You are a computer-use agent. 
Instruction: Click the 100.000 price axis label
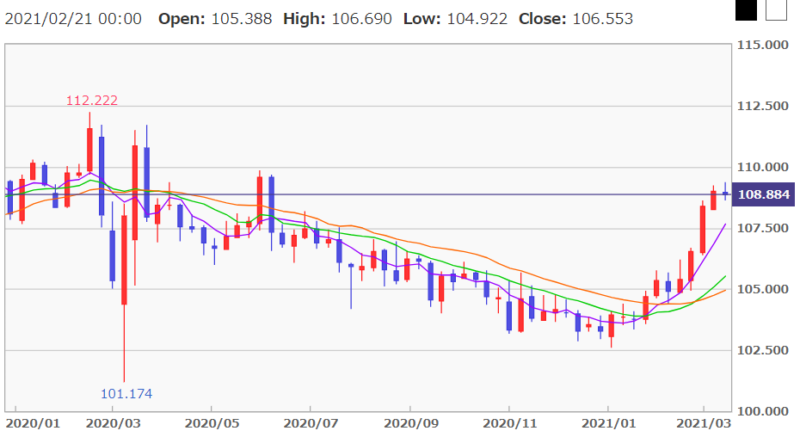pos(762,411)
